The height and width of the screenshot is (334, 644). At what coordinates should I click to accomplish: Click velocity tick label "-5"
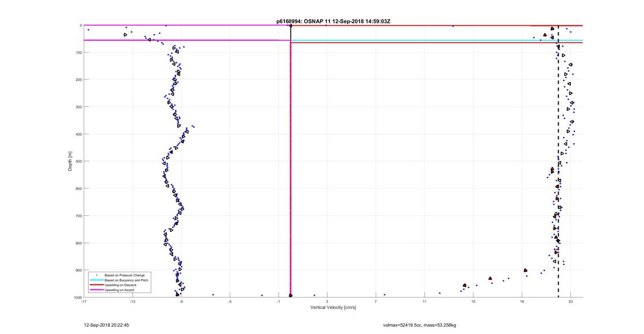click(x=230, y=302)
